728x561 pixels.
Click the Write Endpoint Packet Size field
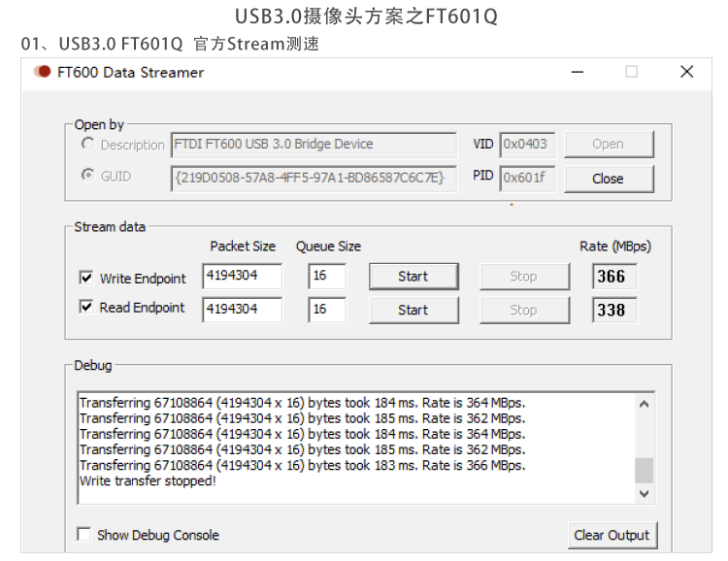[x=242, y=276]
